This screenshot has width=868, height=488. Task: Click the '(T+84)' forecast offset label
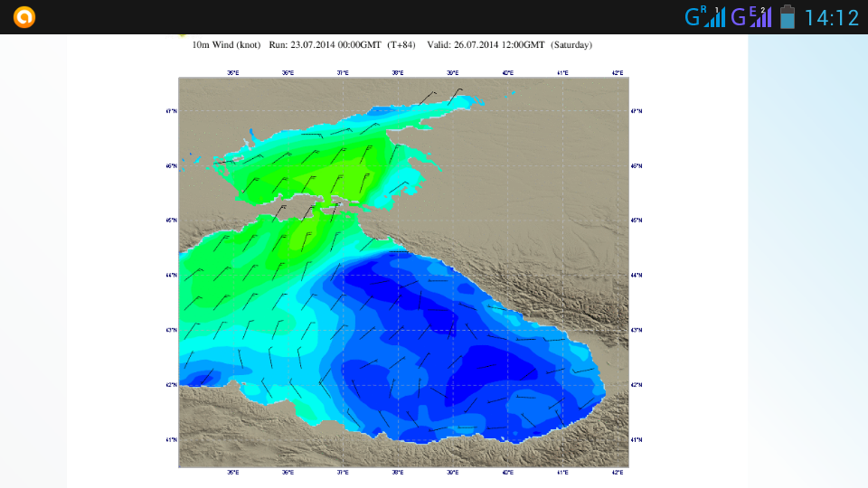[401, 45]
